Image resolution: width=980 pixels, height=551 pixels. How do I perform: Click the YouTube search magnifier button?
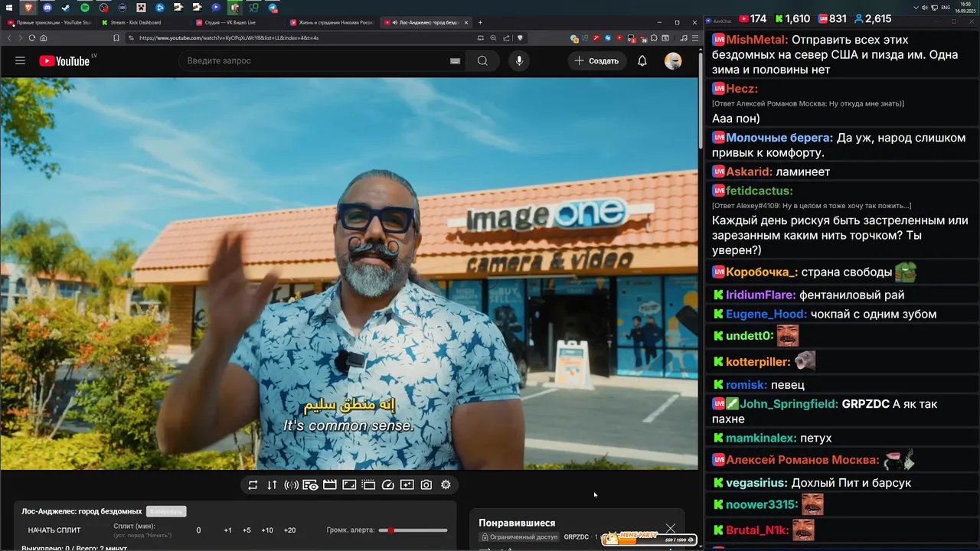pyautogui.click(x=482, y=60)
